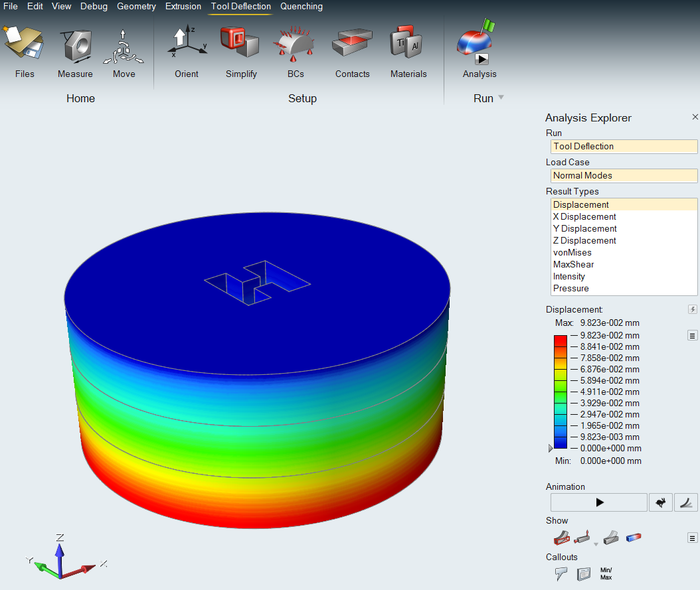
Task: Click the Min/Max callouts button
Action: coord(606,574)
